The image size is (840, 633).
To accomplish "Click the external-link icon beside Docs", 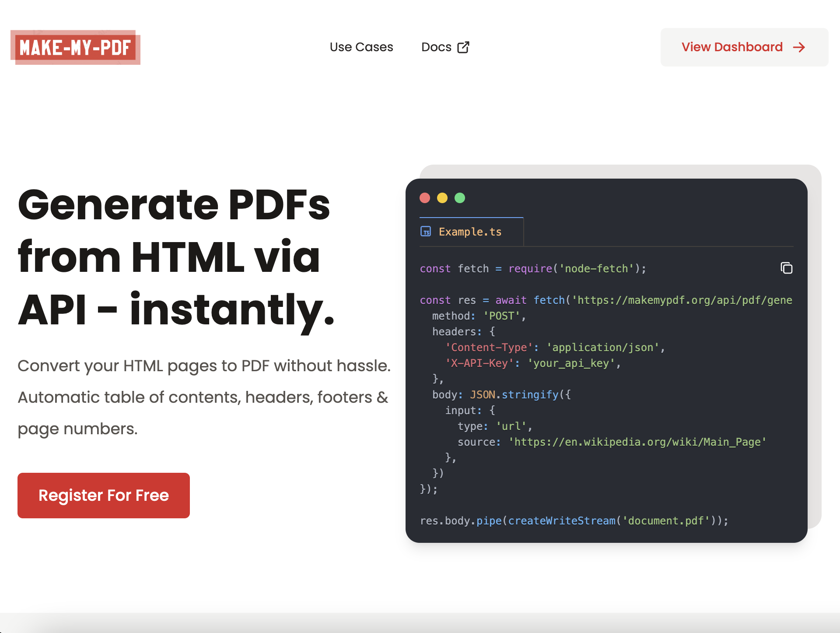I will point(463,47).
